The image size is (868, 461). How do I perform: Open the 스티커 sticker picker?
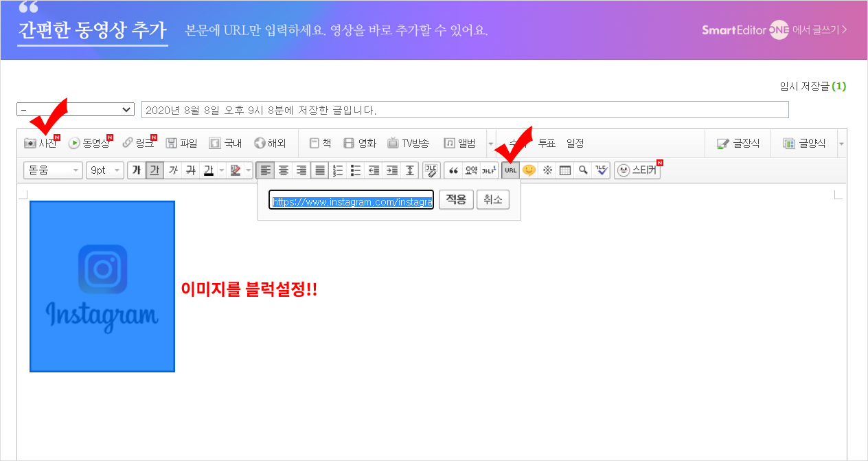click(x=638, y=170)
